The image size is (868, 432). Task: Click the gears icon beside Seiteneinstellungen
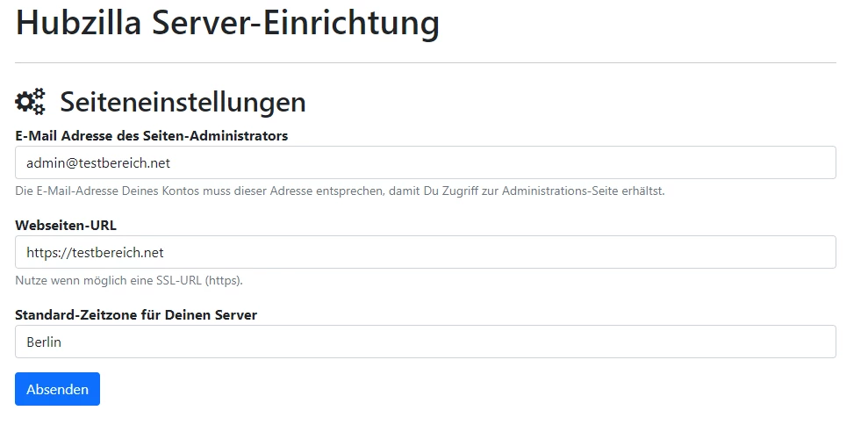coord(30,101)
